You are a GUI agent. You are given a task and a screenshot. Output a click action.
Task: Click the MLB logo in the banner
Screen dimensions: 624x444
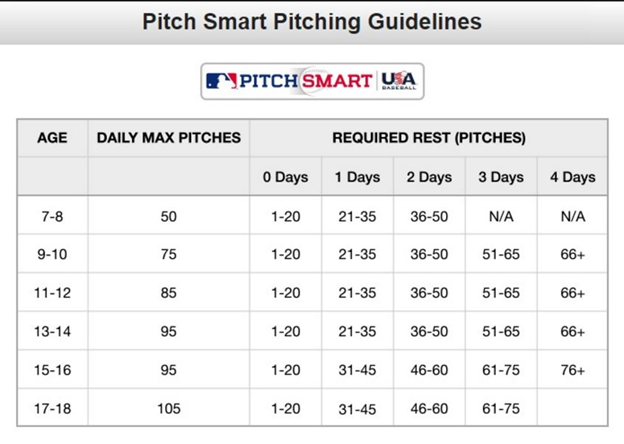(x=220, y=81)
